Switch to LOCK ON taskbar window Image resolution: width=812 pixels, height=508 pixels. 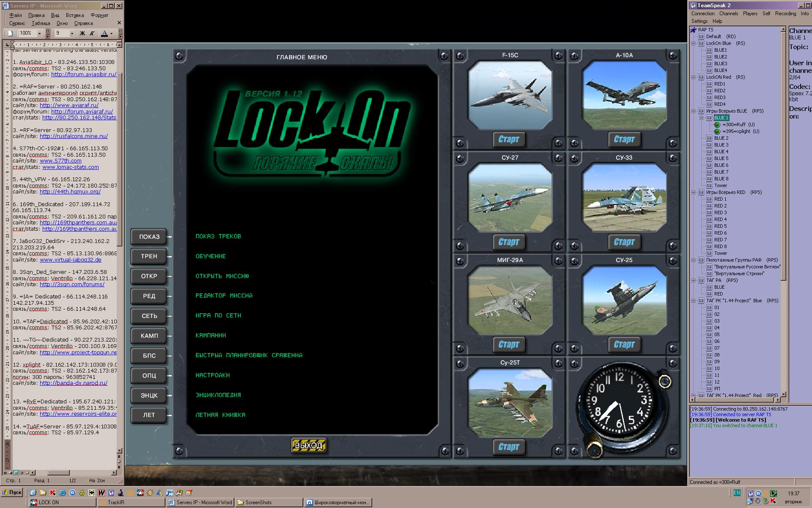[63, 502]
